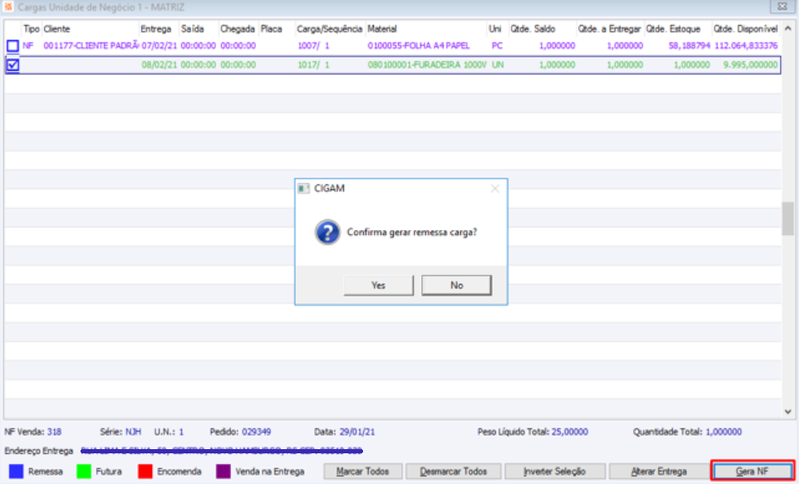
Task: Click the PC unit cell
Action: (x=497, y=46)
